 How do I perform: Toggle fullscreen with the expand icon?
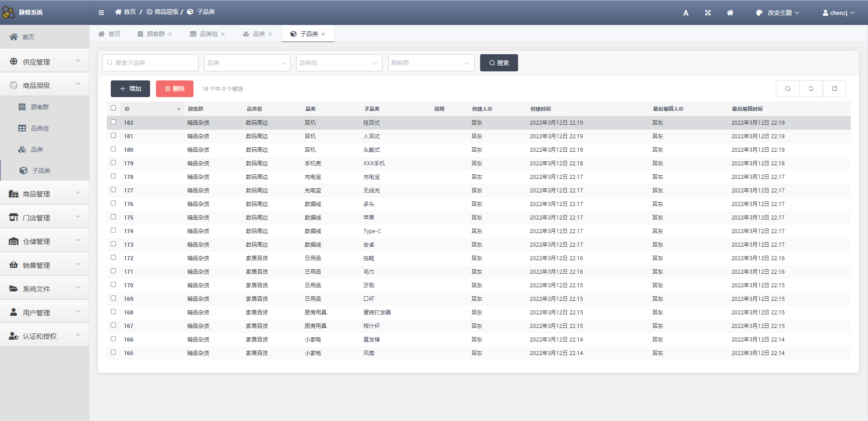coord(708,13)
